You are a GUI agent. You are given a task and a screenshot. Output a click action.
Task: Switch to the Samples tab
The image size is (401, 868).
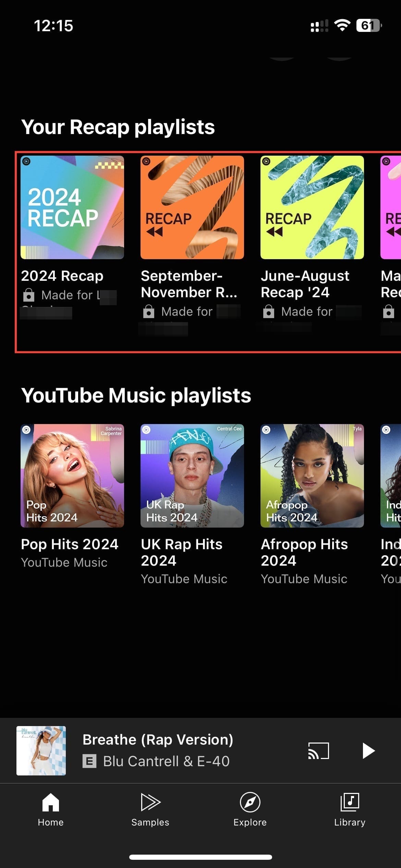coord(150,809)
